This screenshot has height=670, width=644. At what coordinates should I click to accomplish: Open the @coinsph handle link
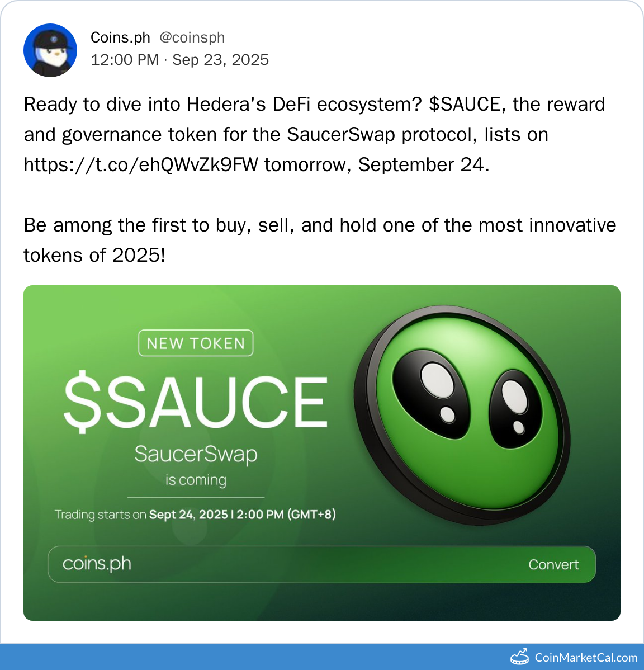point(192,37)
